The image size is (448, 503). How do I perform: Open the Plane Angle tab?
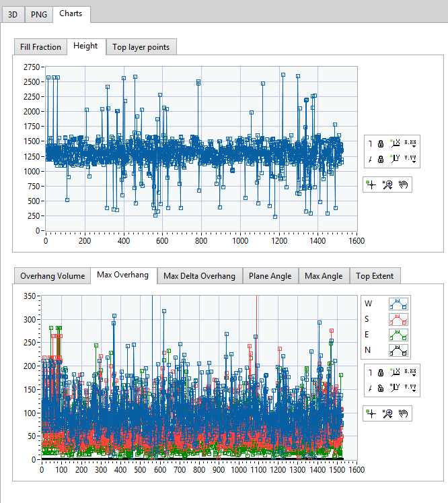tap(270, 276)
